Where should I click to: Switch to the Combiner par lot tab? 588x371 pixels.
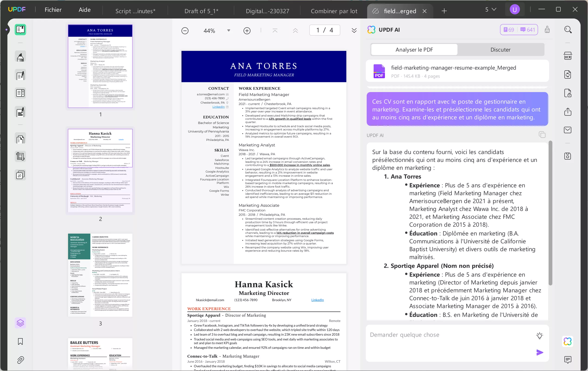coord(334,11)
